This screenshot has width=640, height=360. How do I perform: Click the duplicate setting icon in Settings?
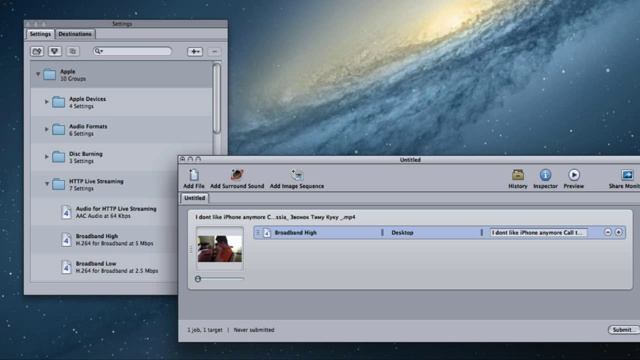(x=73, y=51)
